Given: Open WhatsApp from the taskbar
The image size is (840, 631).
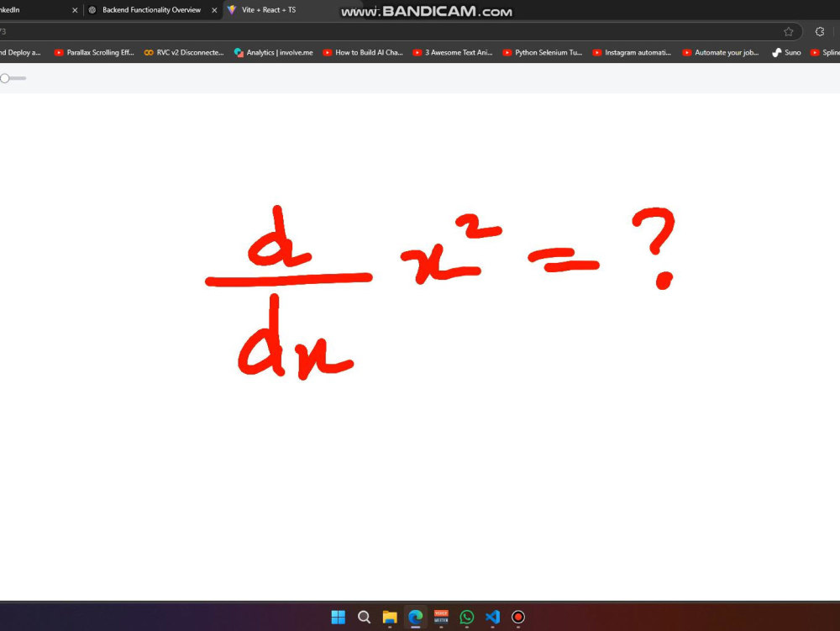Looking at the screenshot, I should pyautogui.click(x=466, y=617).
